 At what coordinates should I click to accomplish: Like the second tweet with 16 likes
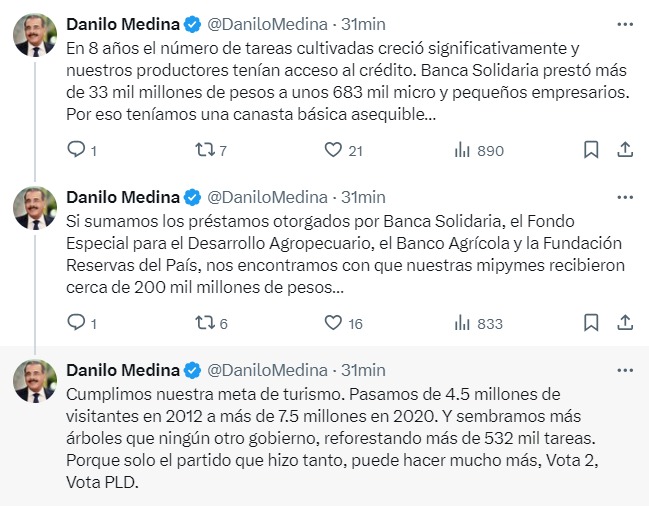(334, 323)
